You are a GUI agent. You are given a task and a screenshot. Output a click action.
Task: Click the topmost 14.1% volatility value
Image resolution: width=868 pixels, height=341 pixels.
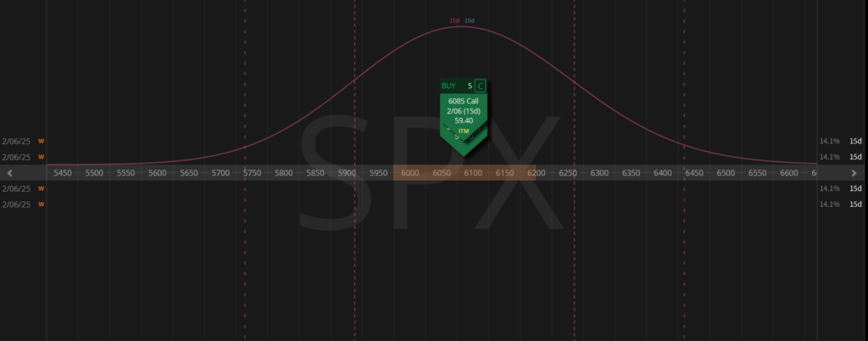(829, 142)
